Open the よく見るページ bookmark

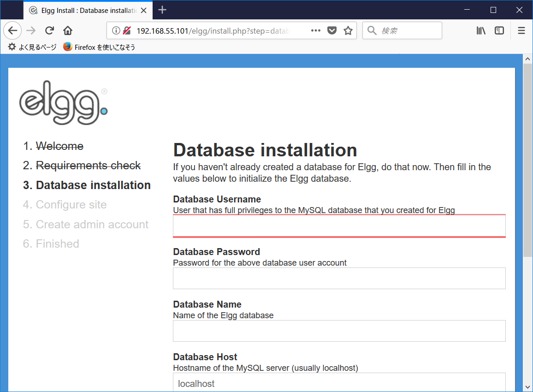pos(31,47)
